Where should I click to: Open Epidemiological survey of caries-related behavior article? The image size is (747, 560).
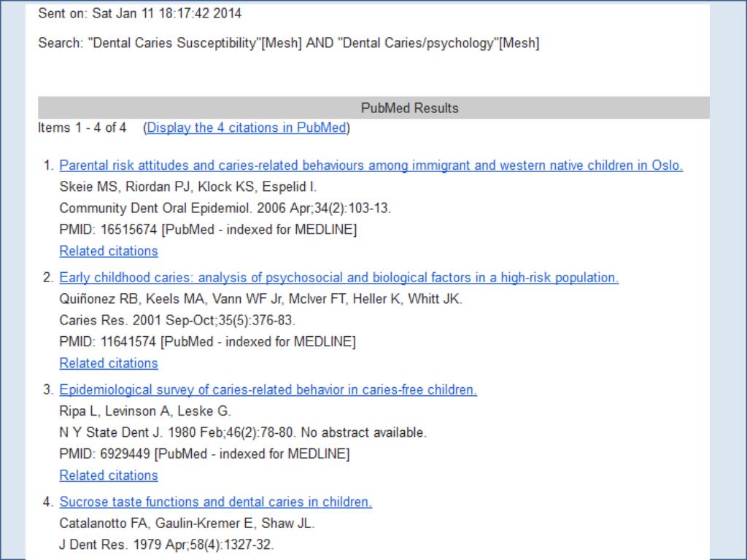(x=268, y=390)
